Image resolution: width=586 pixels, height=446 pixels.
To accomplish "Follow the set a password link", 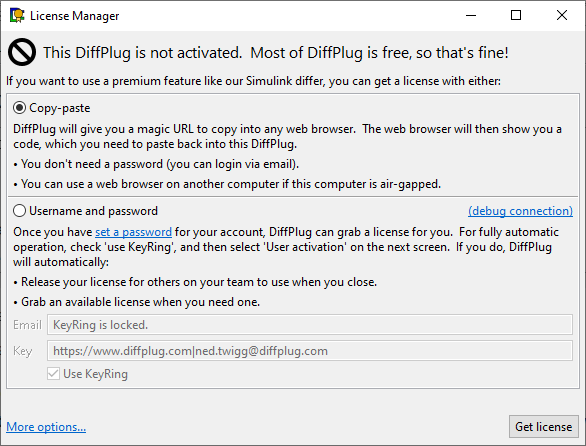I will [133, 232].
